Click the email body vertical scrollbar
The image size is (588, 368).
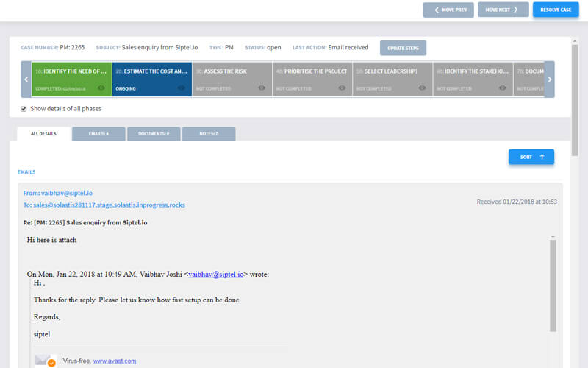click(x=553, y=287)
